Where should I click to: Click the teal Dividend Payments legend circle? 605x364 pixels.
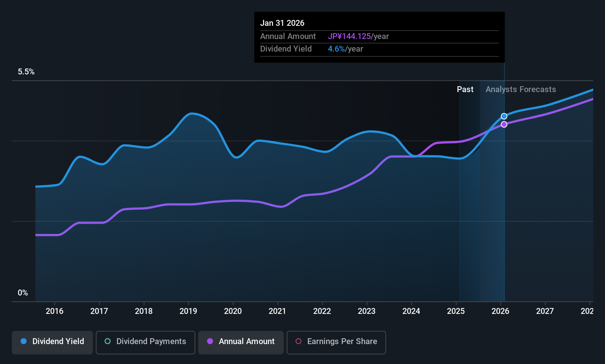(x=108, y=341)
